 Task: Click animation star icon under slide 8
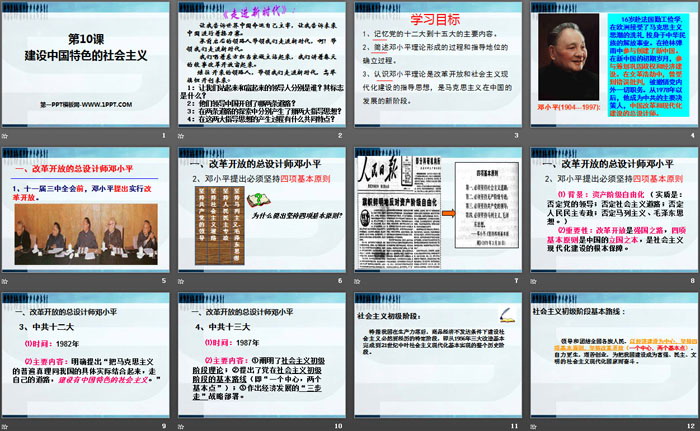(533, 281)
